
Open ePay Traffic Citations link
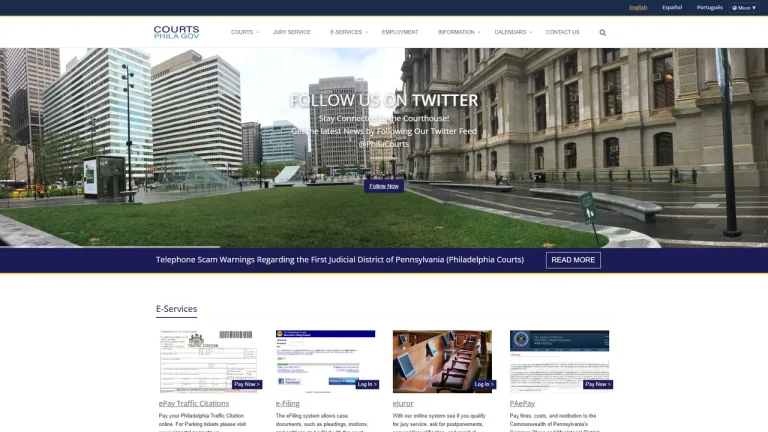[x=194, y=404]
